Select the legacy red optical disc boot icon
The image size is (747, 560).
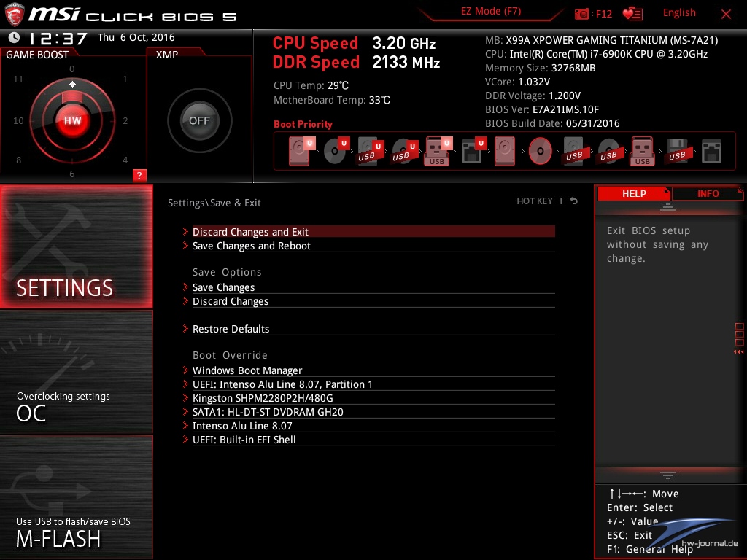pos(541,151)
